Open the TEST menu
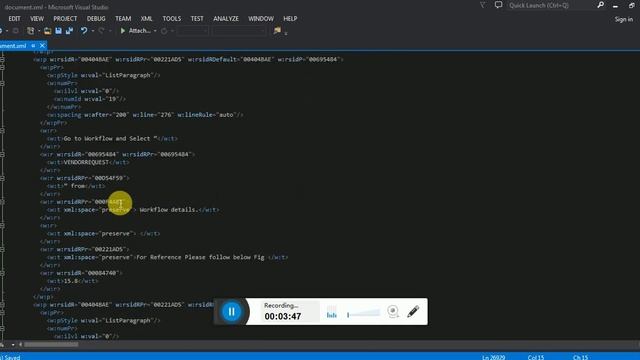This screenshot has height=360, width=640. click(197, 19)
